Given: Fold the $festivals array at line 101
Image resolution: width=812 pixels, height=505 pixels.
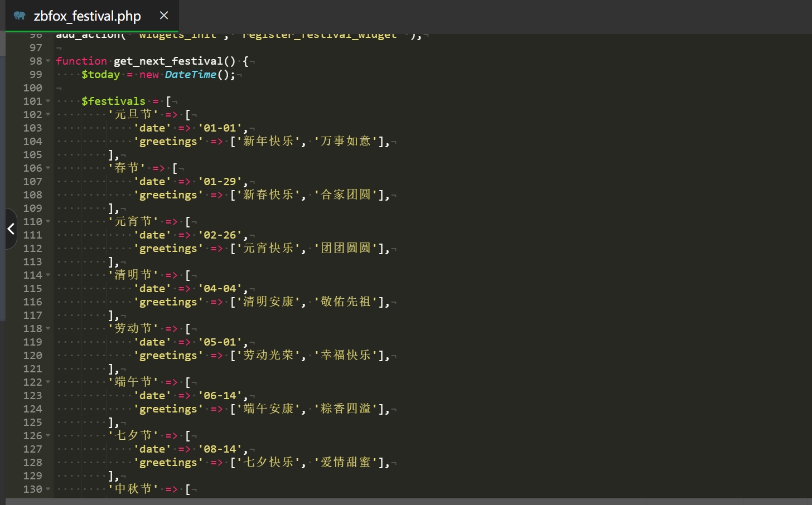Looking at the screenshot, I should 48,101.
